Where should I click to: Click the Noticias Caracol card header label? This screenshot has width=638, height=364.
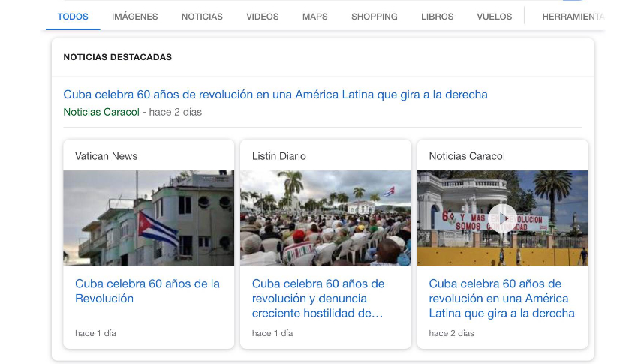467,156
